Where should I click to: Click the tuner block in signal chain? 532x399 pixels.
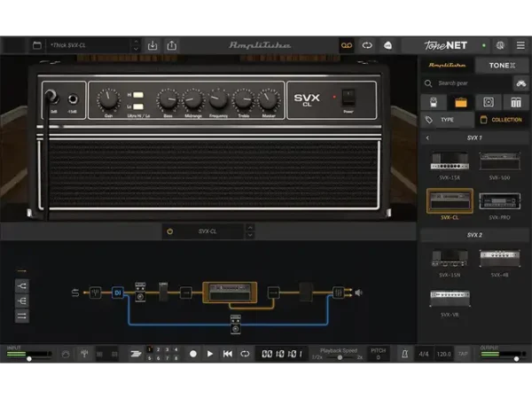point(96,293)
